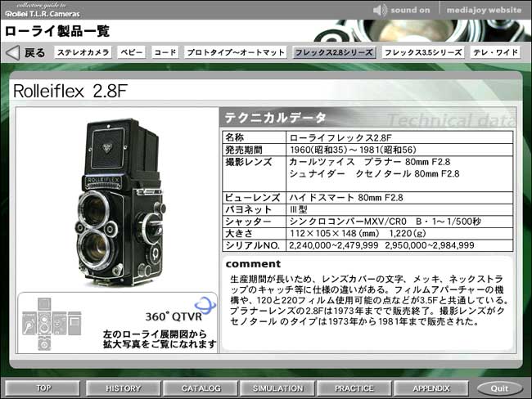The width and height of the screenshot is (532, 399).
Task: Click the シャッター row label
Action: pyautogui.click(x=248, y=222)
